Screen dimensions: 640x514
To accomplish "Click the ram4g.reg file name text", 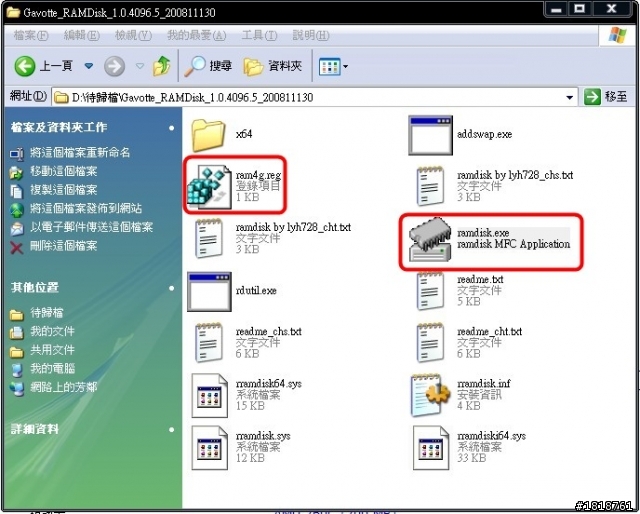I will (258, 175).
